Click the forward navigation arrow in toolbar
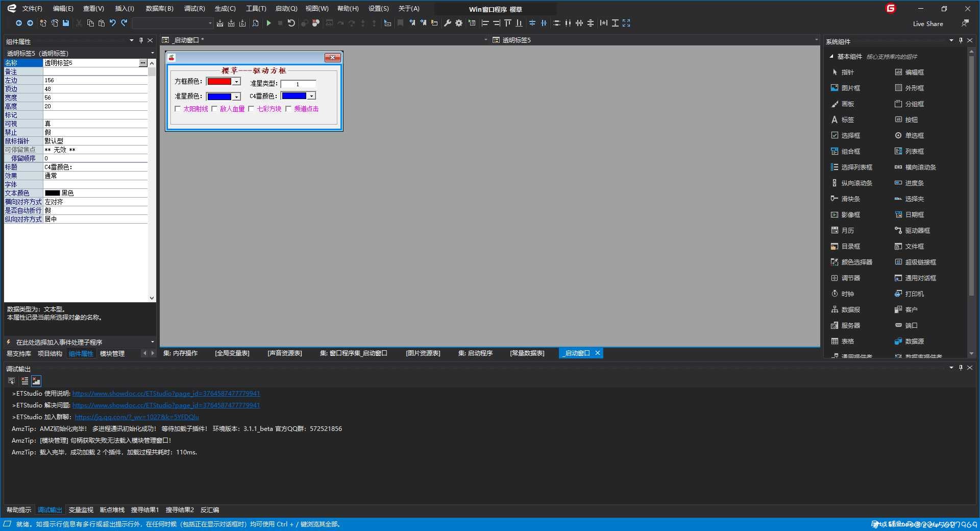Screen dimensions: 980x531 pyautogui.click(x=30, y=23)
